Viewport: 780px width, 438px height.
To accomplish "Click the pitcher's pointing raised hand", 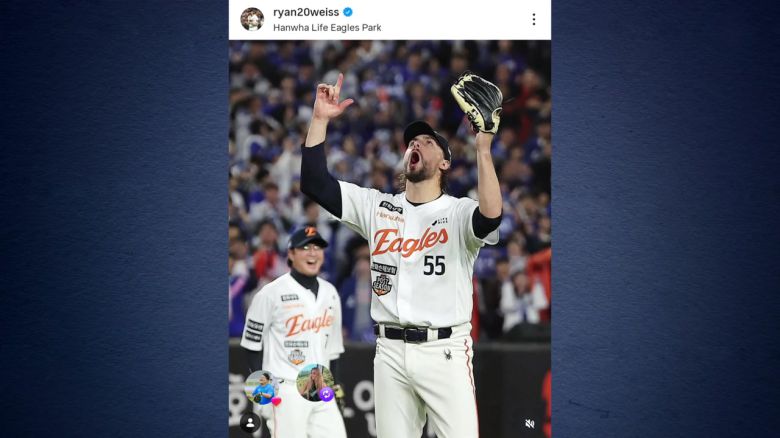I will (330, 98).
